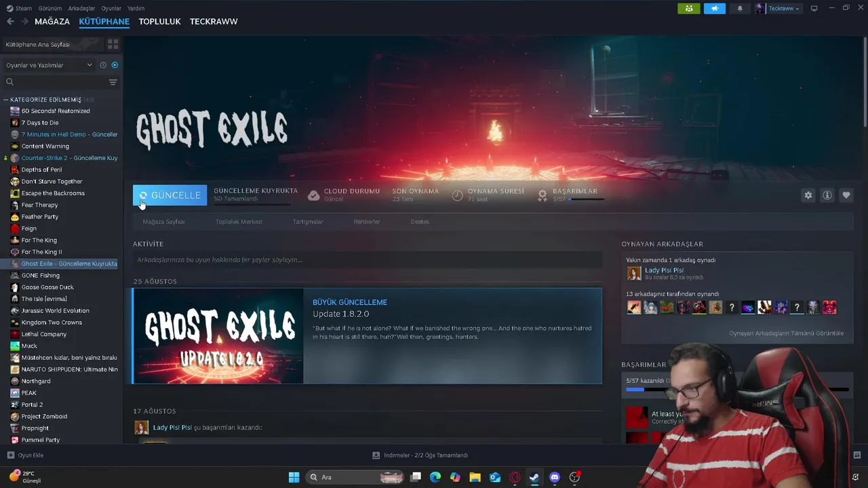Click Oyun Ekle add game button
The height and width of the screenshot is (488, 868).
point(25,455)
